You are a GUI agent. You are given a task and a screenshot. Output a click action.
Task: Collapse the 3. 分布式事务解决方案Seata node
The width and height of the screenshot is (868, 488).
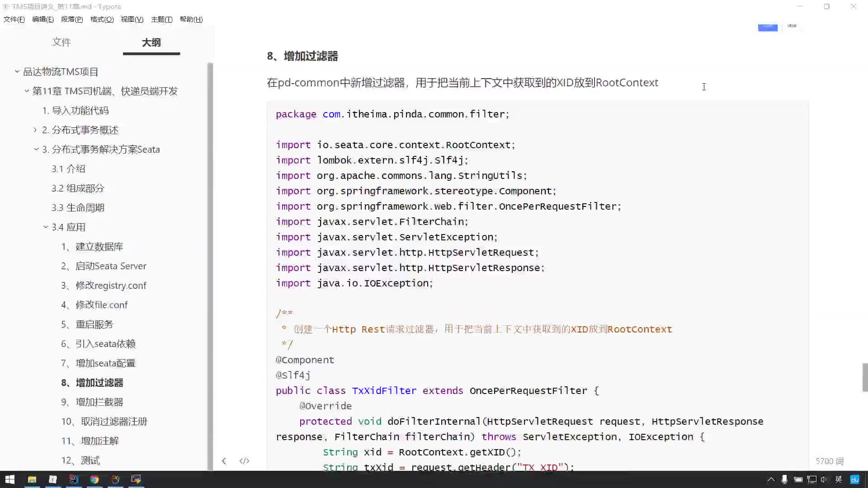pyautogui.click(x=36, y=149)
